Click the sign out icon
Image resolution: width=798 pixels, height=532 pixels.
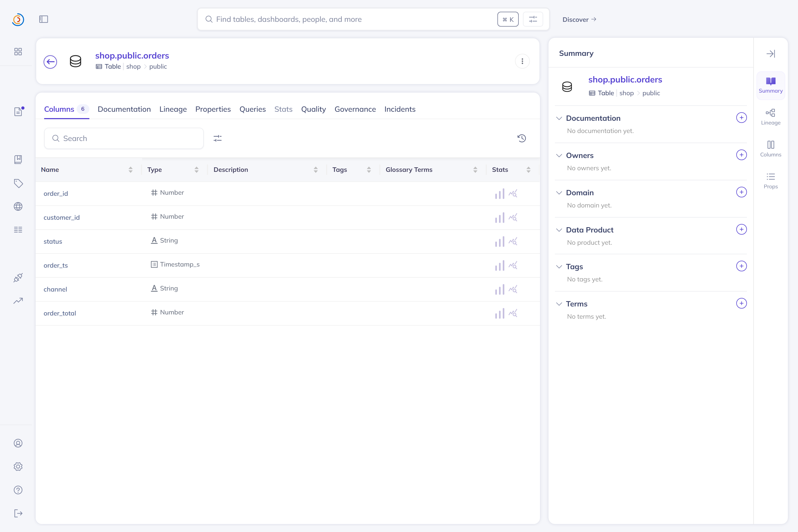tap(18, 513)
